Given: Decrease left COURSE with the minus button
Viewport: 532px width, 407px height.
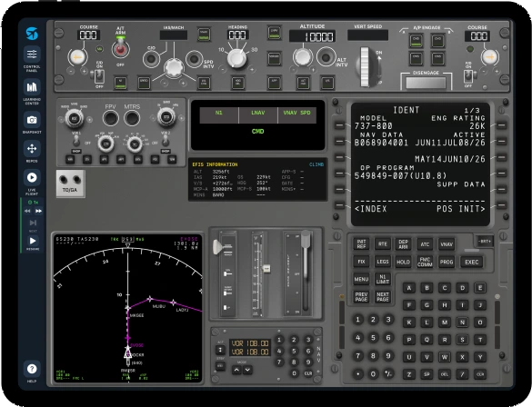Looking at the screenshot, I should (71, 71).
